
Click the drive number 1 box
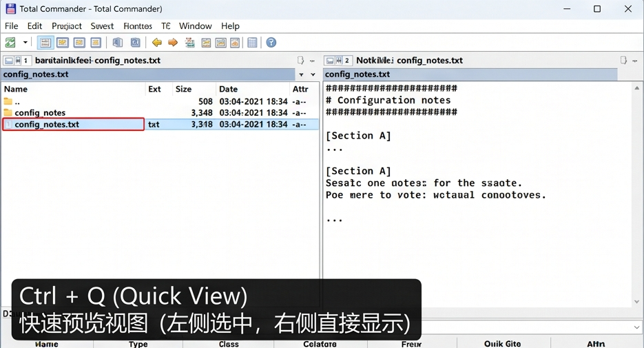pos(26,61)
